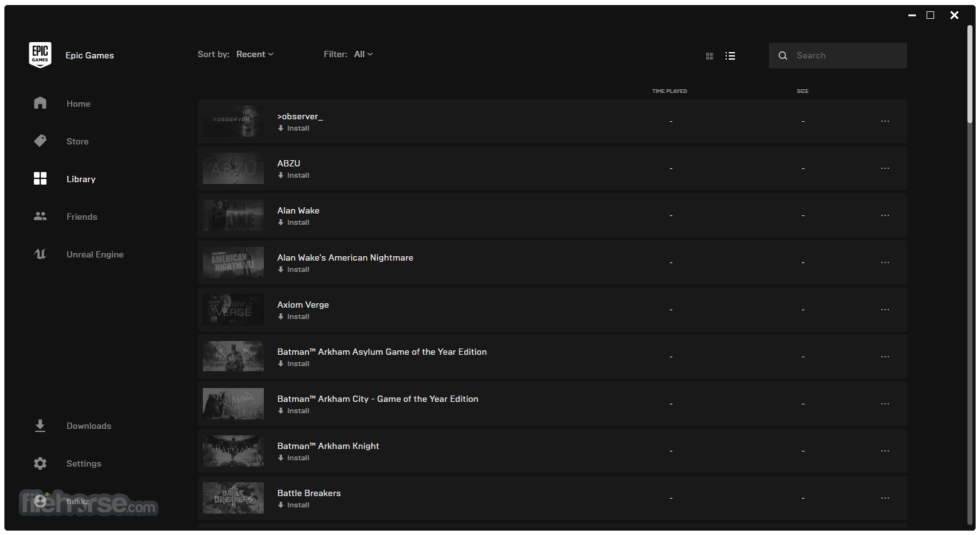Install Batman Arkham Knight
Viewport: 980px width, 535px height.
[293, 458]
